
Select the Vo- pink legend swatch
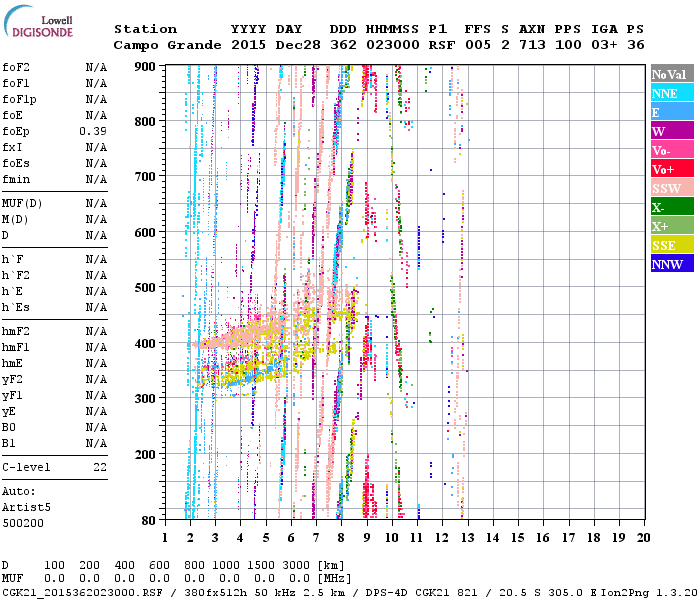coord(672,150)
